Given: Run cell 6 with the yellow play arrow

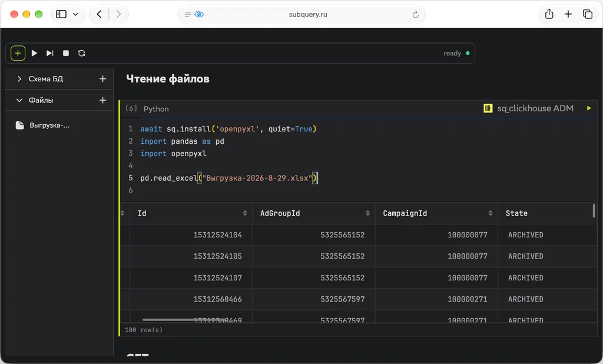Looking at the screenshot, I should 589,108.
